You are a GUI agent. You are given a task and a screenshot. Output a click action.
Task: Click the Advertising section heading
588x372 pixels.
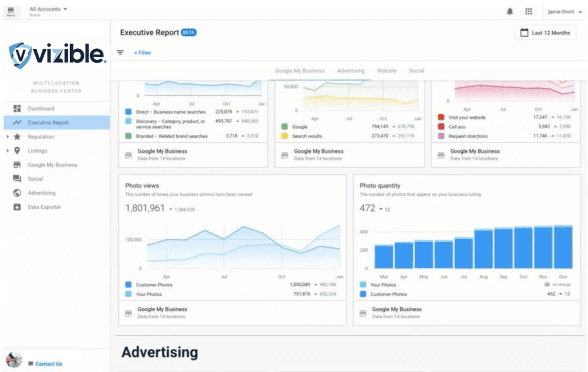coord(160,352)
